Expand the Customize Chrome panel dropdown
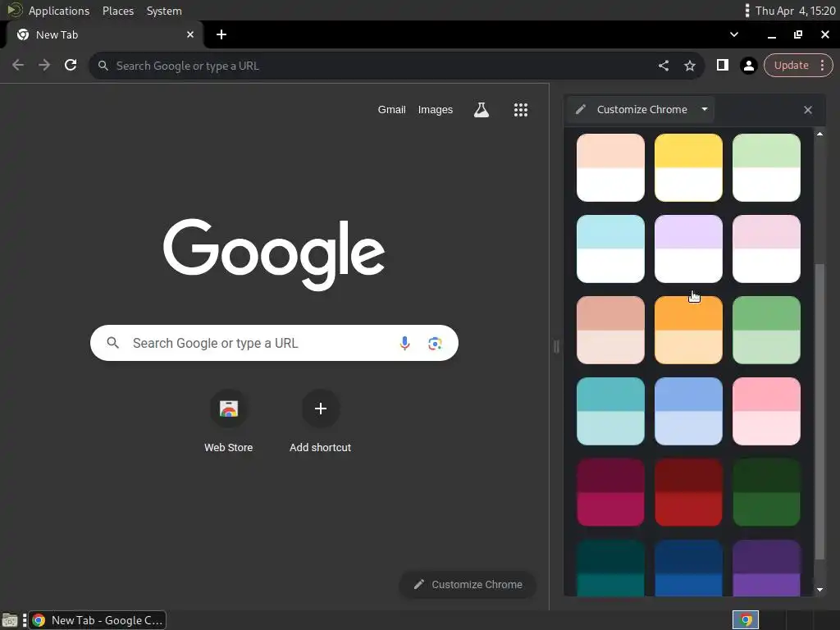840x630 pixels. point(705,109)
